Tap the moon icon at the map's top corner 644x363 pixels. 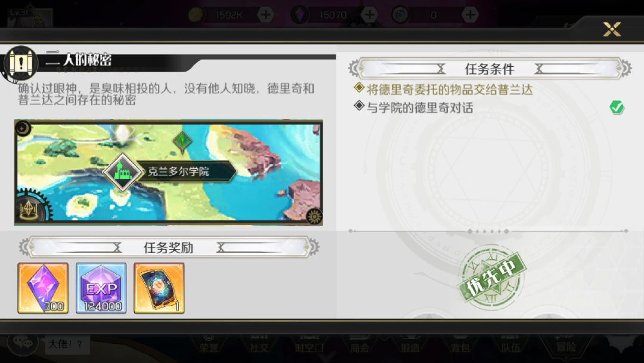23,128
